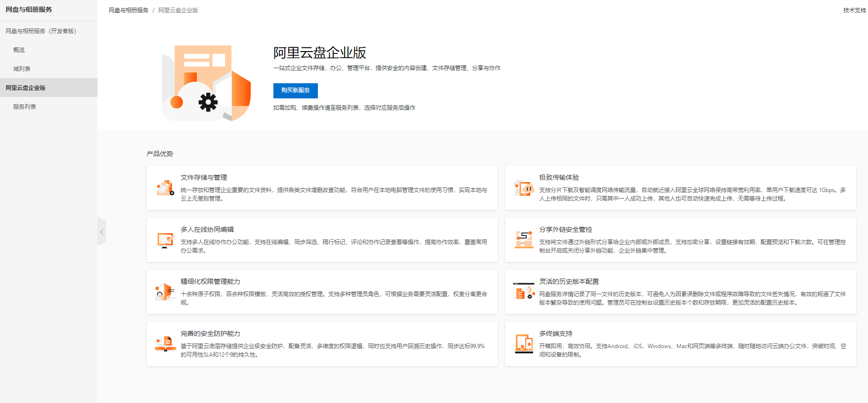Click the description under 多人在线协同编辑
The image size is (868, 403).
click(334, 246)
